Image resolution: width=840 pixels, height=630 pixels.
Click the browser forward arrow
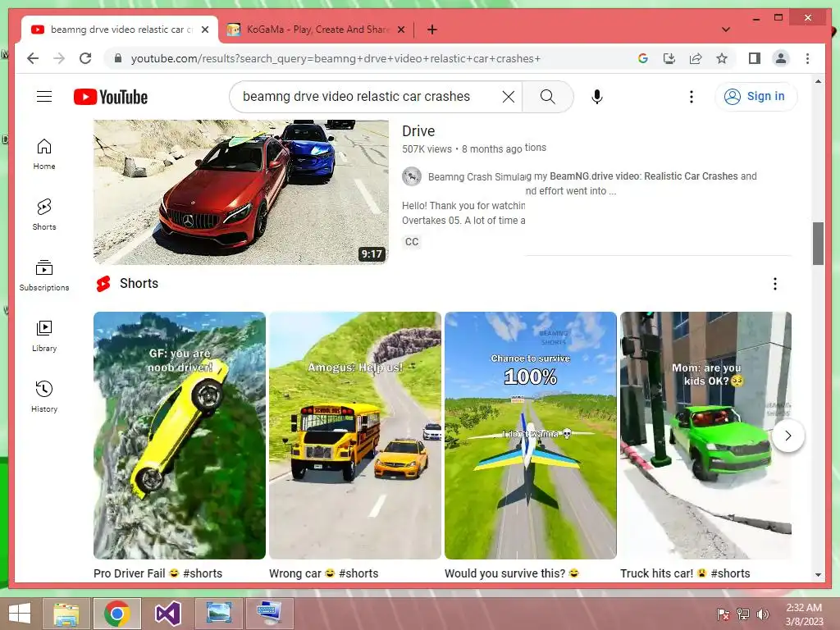point(59,58)
